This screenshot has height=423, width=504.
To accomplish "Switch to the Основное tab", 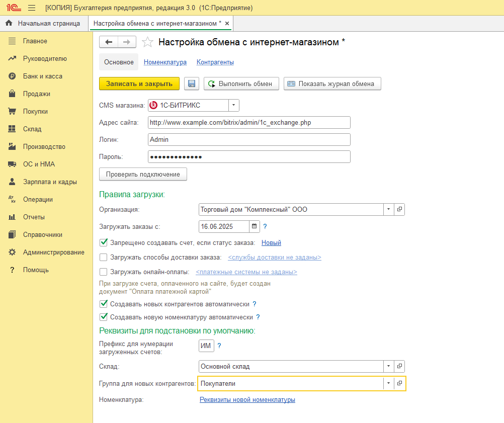I will pyautogui.click(x=119, y=62).
